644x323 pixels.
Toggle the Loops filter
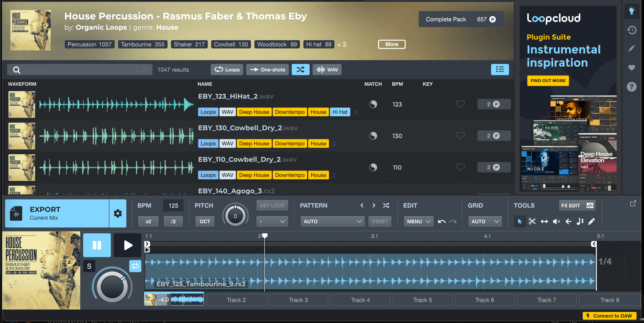point(227,70)
